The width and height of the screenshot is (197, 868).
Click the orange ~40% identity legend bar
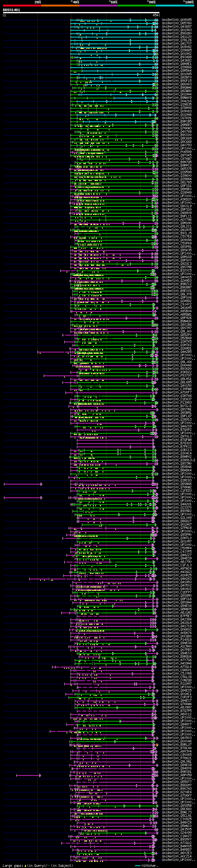coord(60,6)
